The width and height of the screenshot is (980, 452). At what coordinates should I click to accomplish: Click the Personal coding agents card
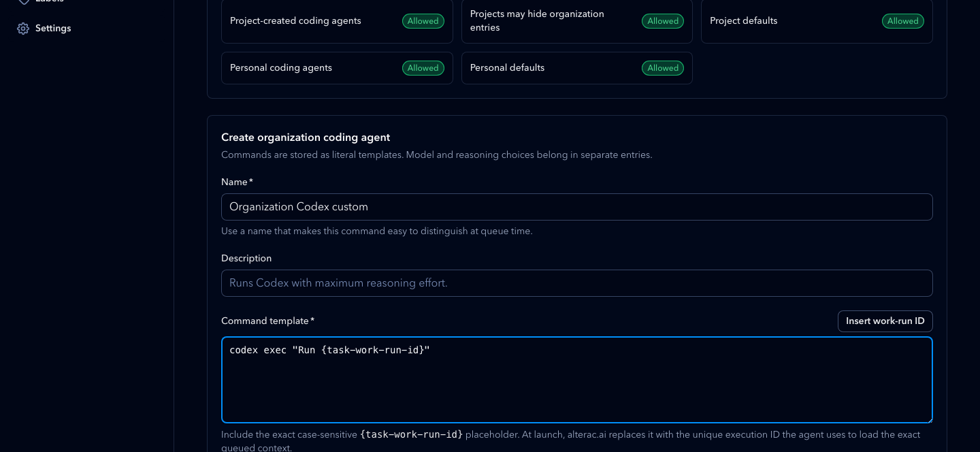pyautogui.click(x=337, y=68)
